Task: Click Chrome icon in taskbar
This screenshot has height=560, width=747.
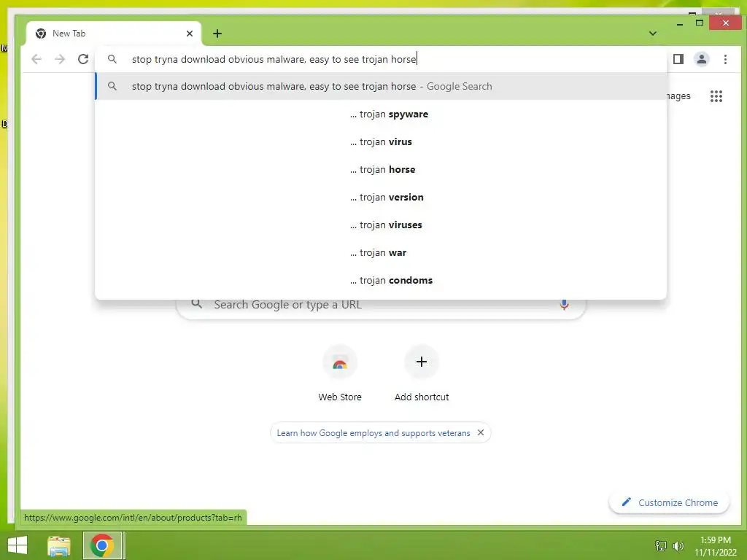Action: coord(102,545)
